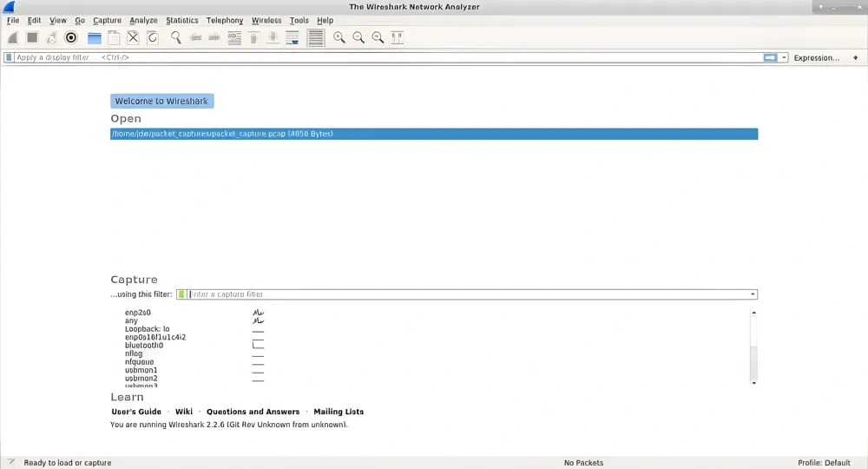Open Expression… filter dialog
Screen dimensions: 868x469
(817, 57)
